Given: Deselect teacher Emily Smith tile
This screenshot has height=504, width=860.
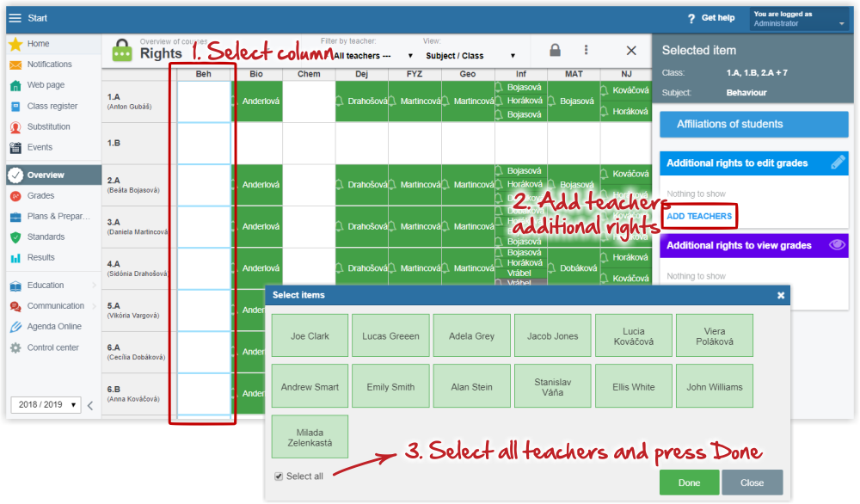Looking at the screenshot, I should click(x=390, y=387).
